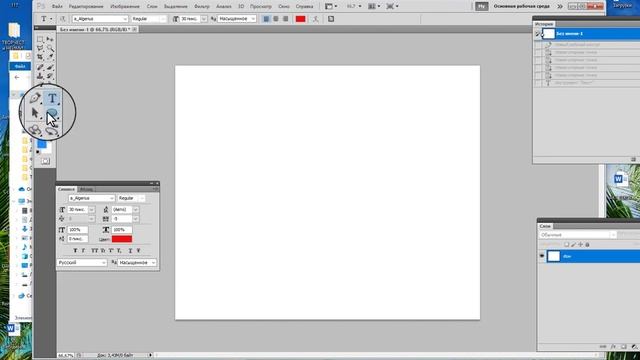Click the Faux Bold style in Character panel
640x360 pixels.
pyautogui.click(x=75, y=251)
